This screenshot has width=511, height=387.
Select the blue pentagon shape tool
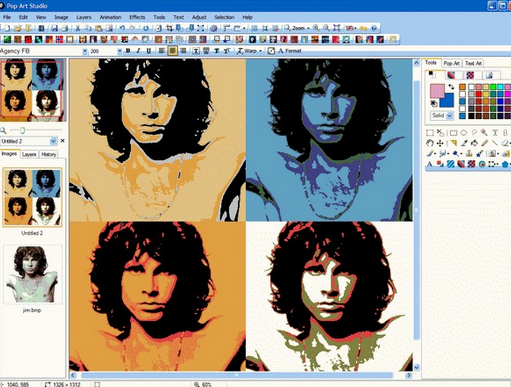[x=505, y=164]
